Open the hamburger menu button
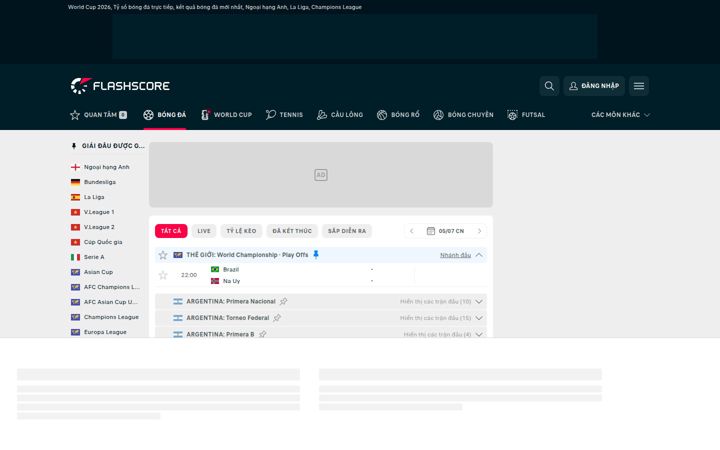Screen dimensions: 720x450 tap(639, 86)
